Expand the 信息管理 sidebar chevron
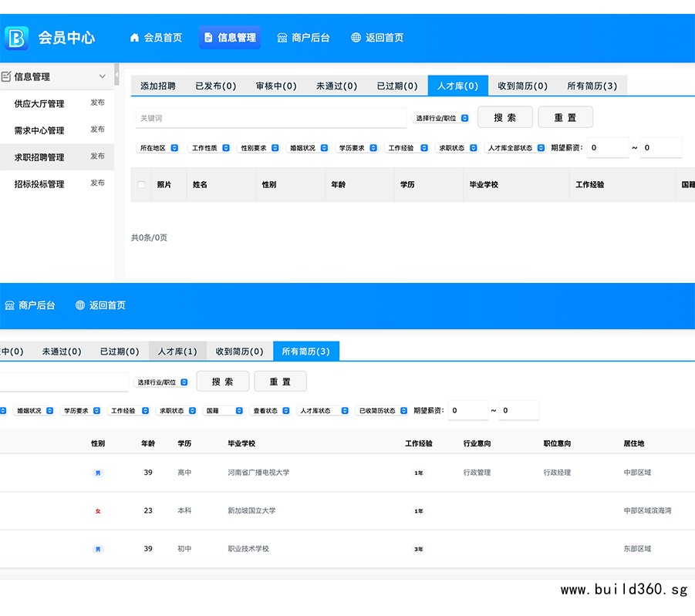Viewport: 695px width, 616px height. 103,76
